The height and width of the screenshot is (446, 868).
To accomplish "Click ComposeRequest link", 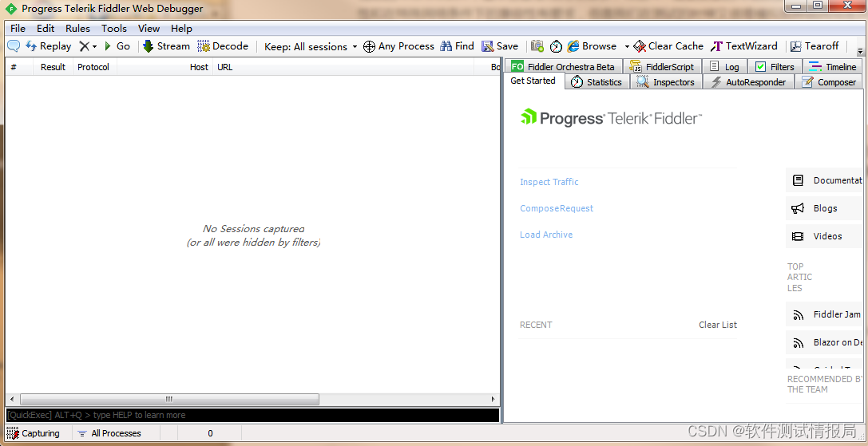I will coord(557,208).
